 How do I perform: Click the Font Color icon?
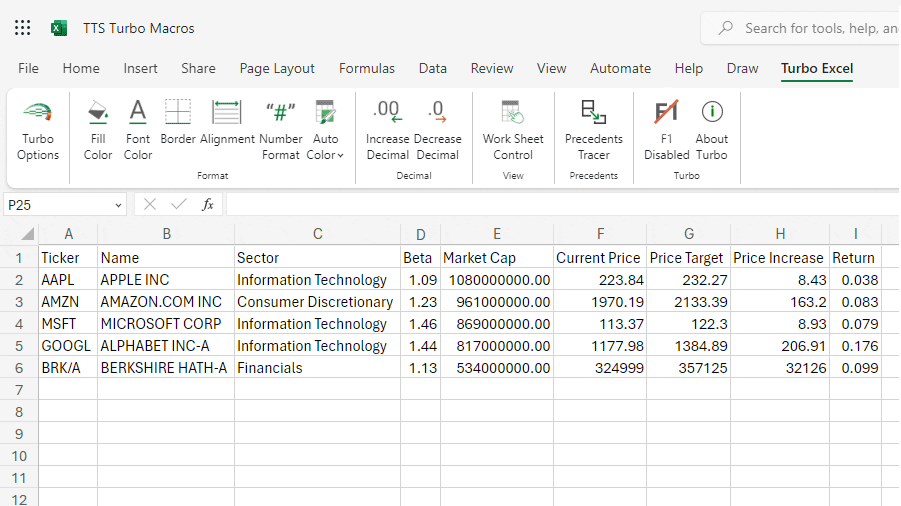pyautogui.click(x=138, y=112)
